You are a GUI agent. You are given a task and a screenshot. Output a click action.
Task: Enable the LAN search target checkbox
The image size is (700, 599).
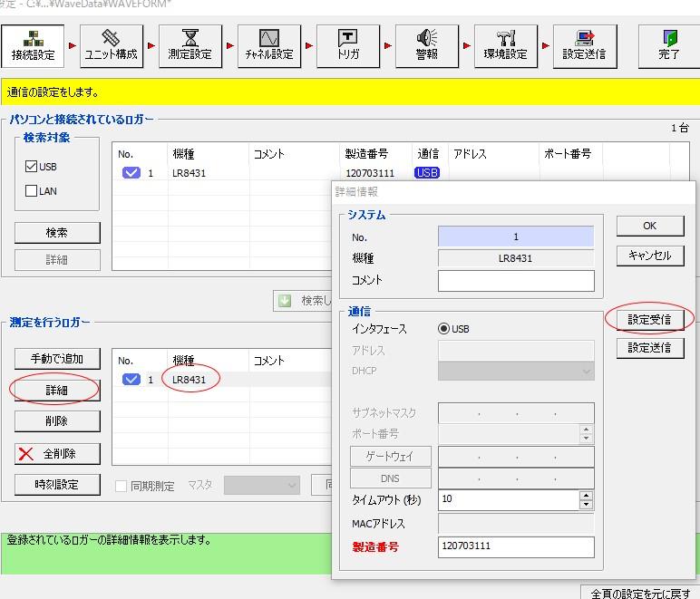(31, 191)
